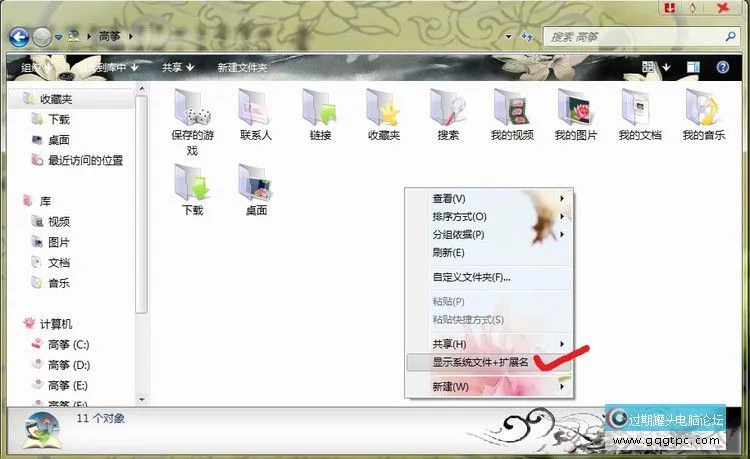Open 分组依据(P) submenu in context menu

coord(489,235)
